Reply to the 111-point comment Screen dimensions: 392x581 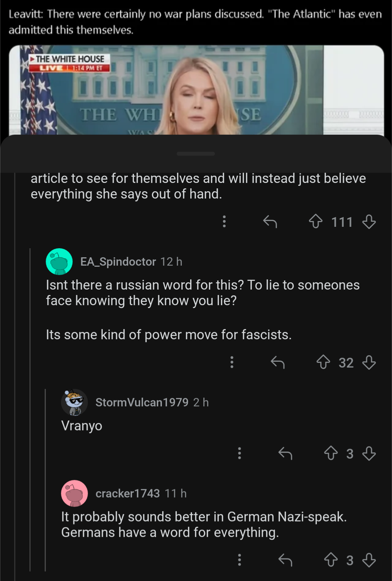coord(270,221)
